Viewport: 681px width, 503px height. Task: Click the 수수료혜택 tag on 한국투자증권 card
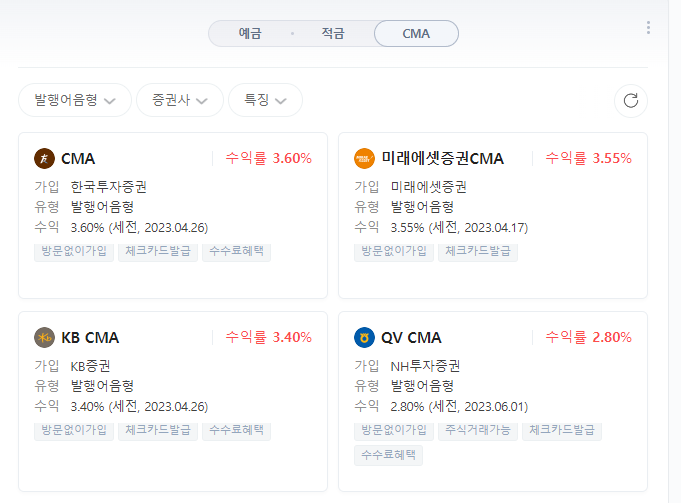pos(237,251)
